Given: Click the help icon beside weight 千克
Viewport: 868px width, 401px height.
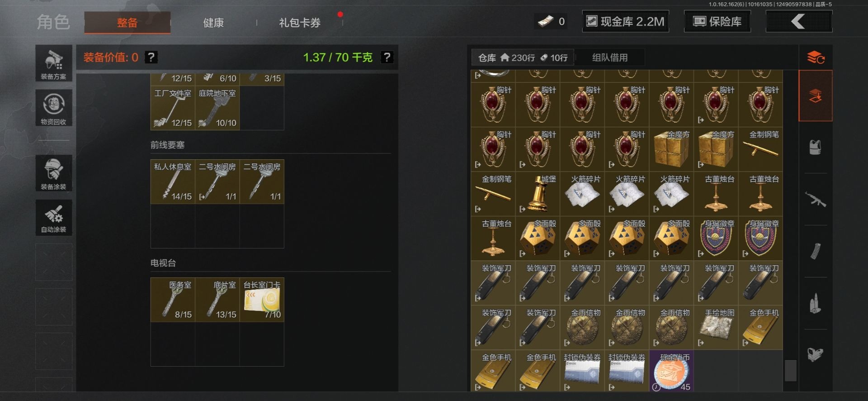Looking at the screenshot, I should coord(387,57).
